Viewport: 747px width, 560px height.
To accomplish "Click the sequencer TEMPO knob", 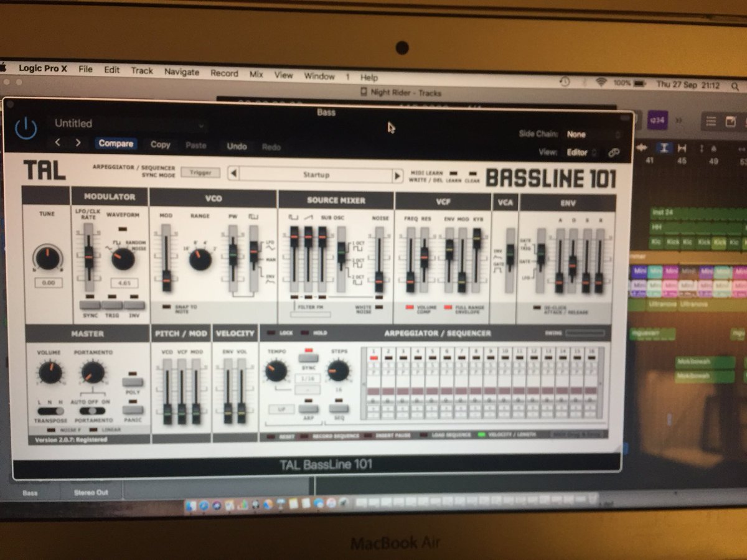I will [276, 371].
